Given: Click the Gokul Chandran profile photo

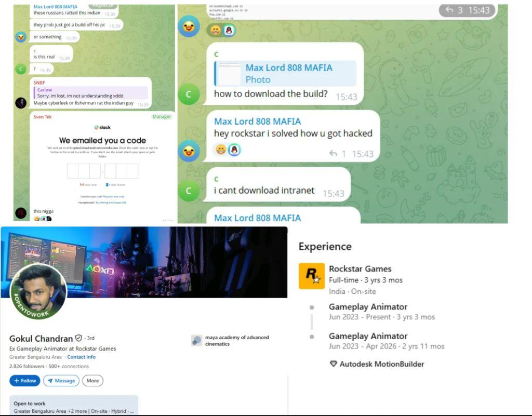Looking at the screenshot, I should pyautogui.click(x=38, y=292).
